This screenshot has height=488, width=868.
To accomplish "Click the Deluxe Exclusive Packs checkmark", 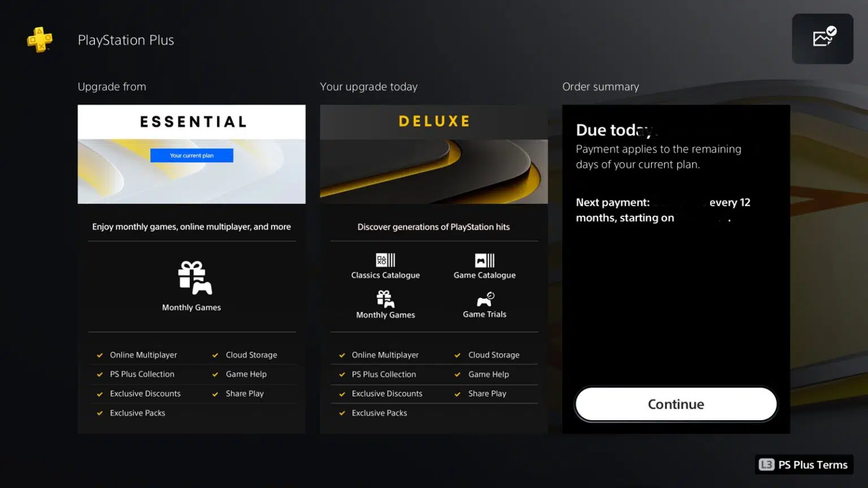I will point(342,413).
